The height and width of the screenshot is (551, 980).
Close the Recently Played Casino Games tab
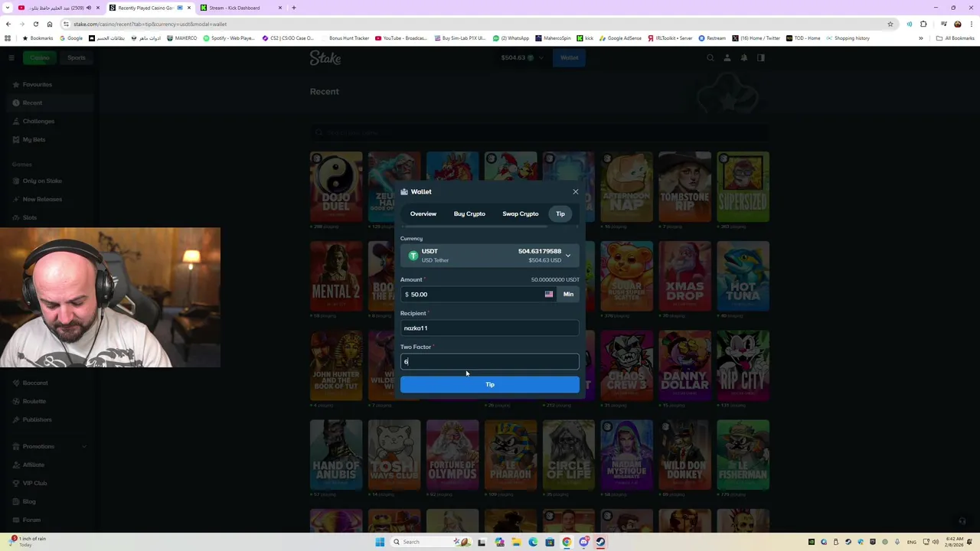[x=189, y=8]
